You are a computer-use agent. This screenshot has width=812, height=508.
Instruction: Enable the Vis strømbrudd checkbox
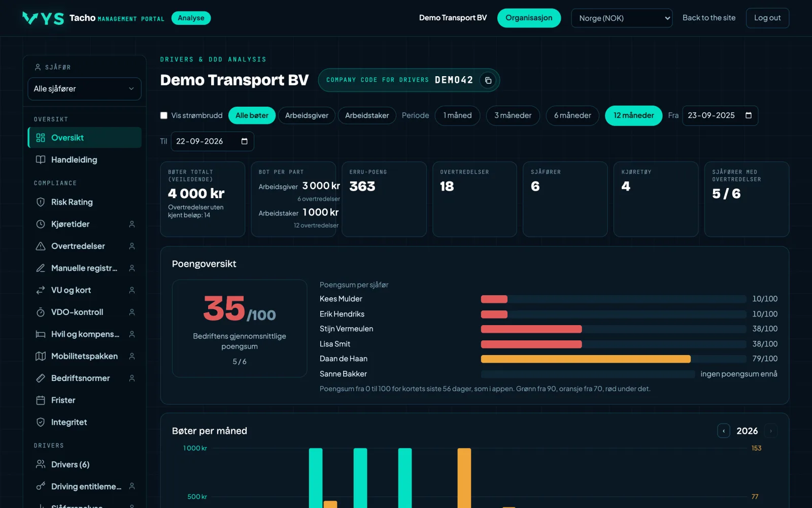(x=164, y=115)
